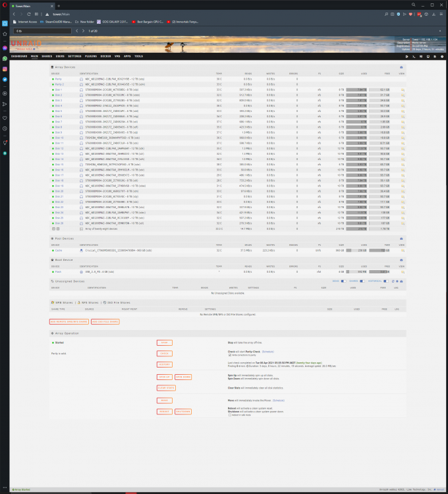Image resolution: width=448 pixels, height=494 pixels.
Task: Click Pool Devices section help icon
Action: (x=401, y=238)
